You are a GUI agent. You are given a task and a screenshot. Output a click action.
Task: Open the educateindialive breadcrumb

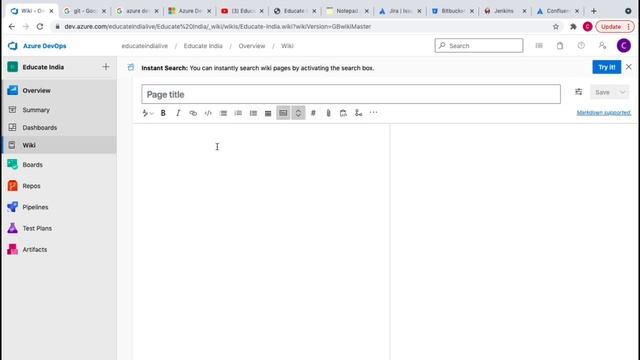(144, 46)
